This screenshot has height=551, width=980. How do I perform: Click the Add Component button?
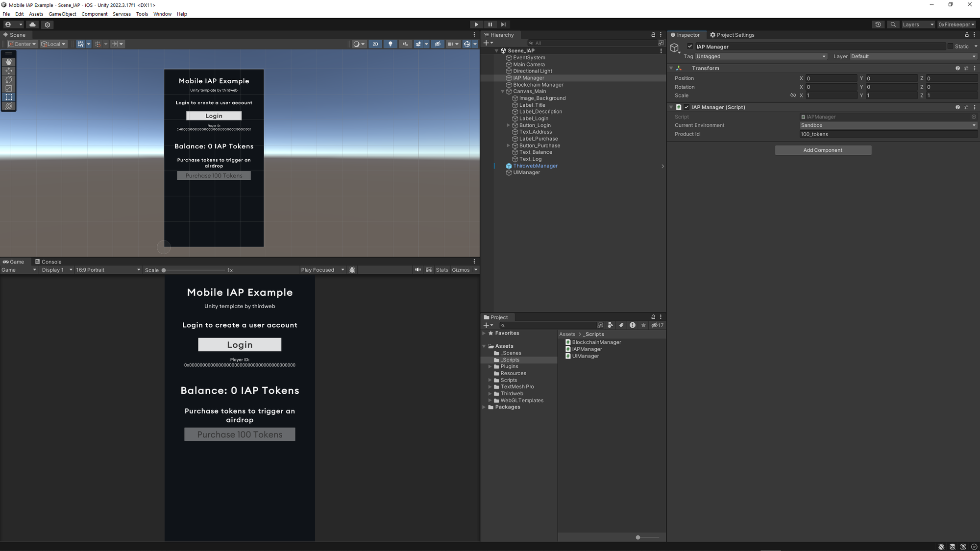point(823,150)
